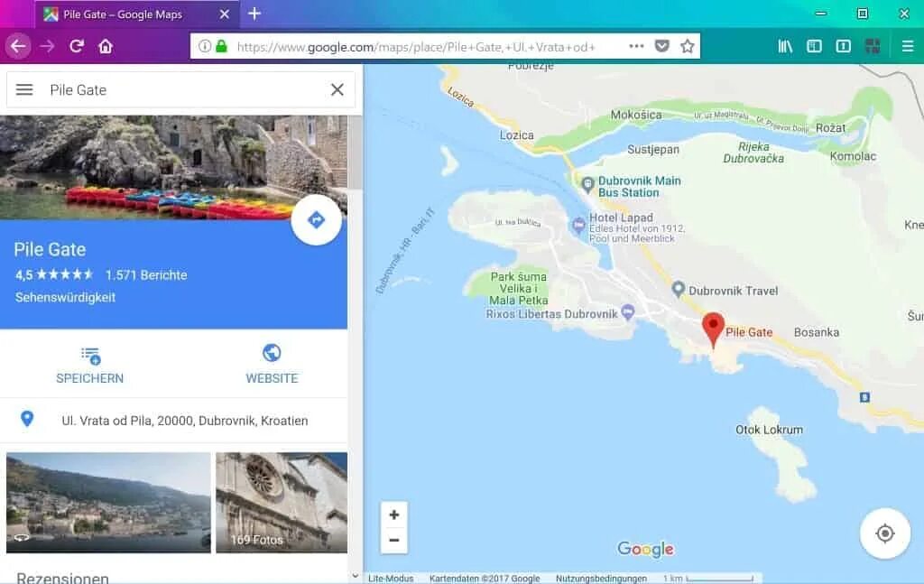Click the Rixos Libertas Dubrovnik hotel marker
Viewport: 924px width, 584px height.
click(x=628, y=311)
